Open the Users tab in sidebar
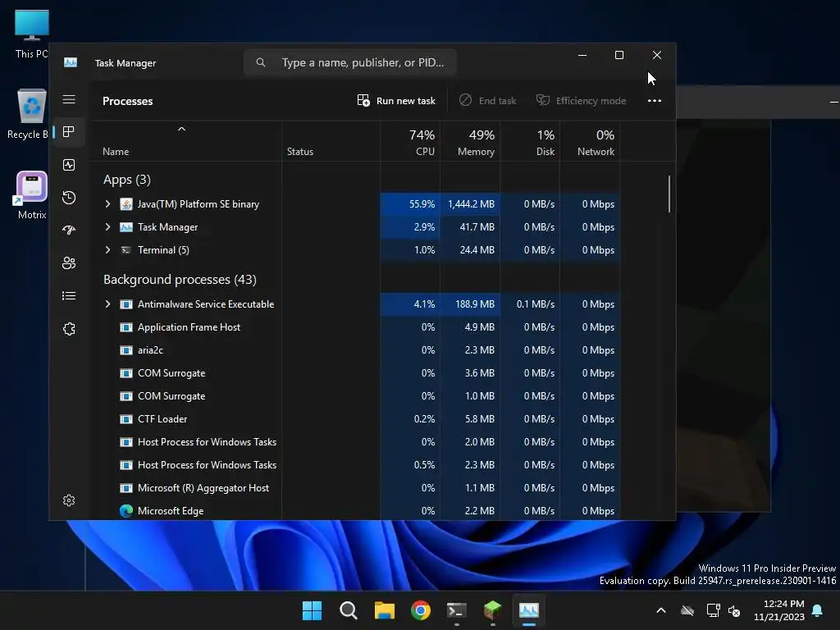This screenshot has width=840, height=630. [x=69, y=263]
